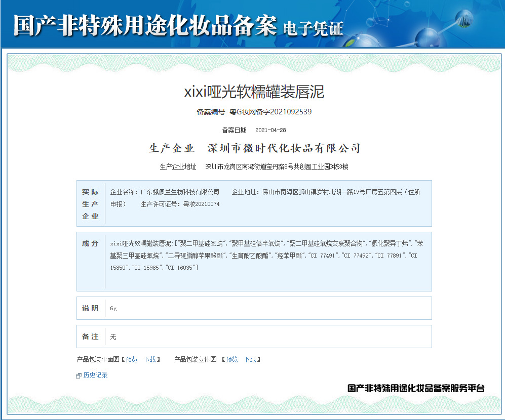Click the 备案编号 label
This screenshot has width=505, height=420.
pos(211,112)
